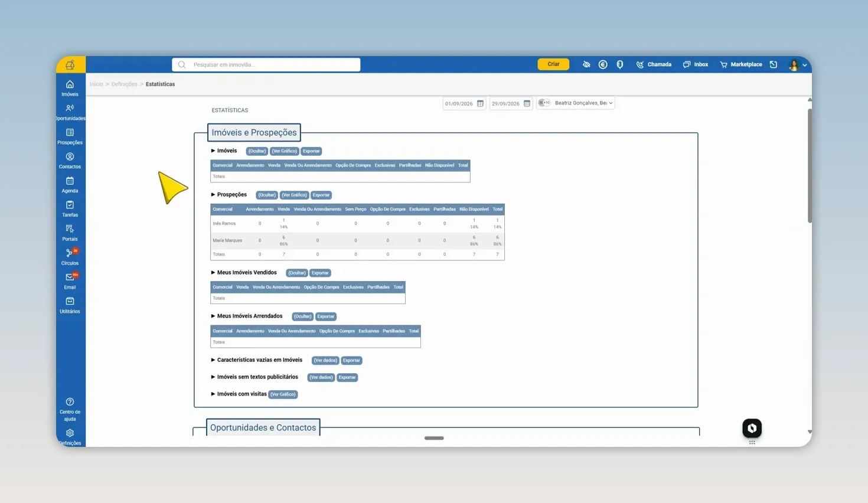
Task: Toggle the crossed-eye privacy icon
Action: click(x=586, y=64)
